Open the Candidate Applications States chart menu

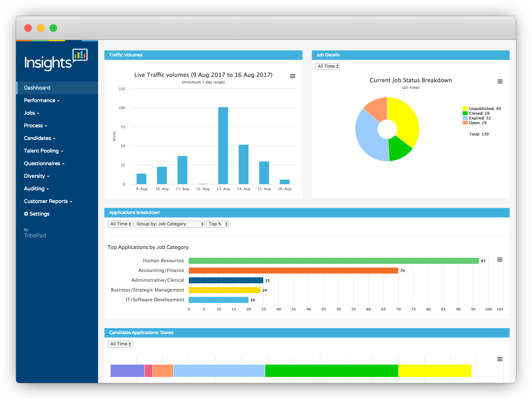(x=500, y=359)
